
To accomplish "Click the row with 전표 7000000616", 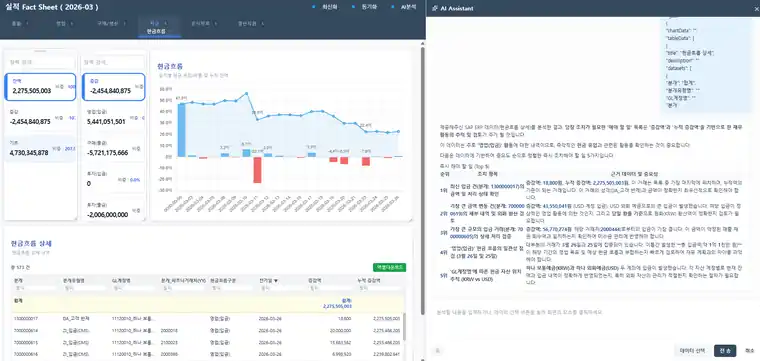I will pos(207,355).
